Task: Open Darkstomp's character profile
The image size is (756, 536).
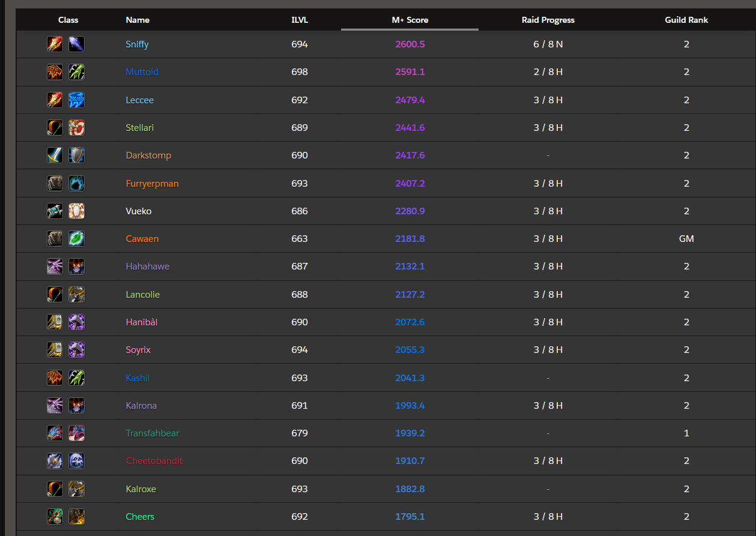Action: point(148,155)
